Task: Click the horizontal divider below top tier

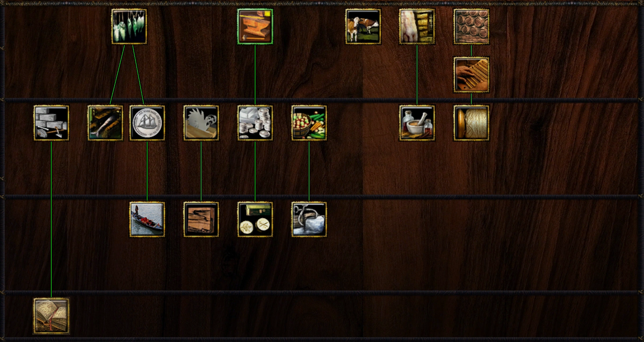Action: coord(322,100)
